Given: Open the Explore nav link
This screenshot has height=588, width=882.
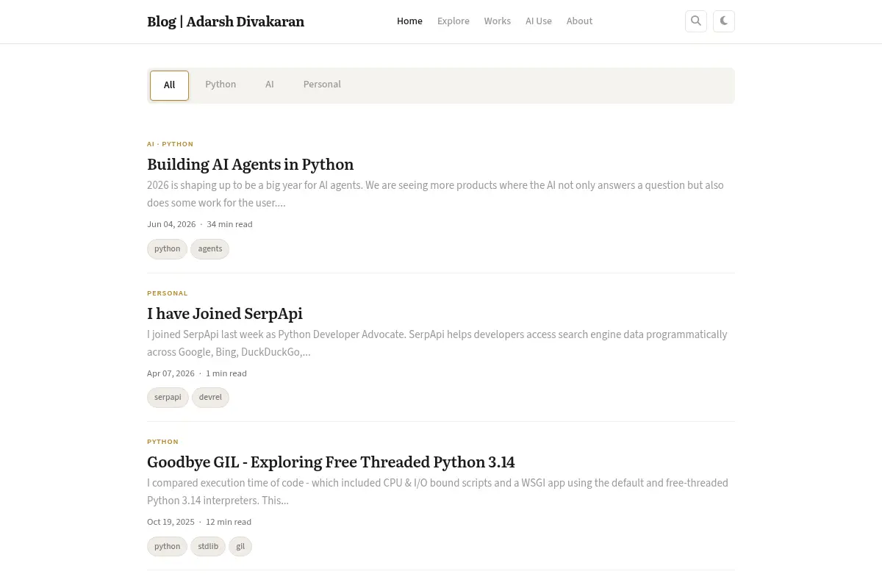Looking at the screenshot, I should [453, 21].
